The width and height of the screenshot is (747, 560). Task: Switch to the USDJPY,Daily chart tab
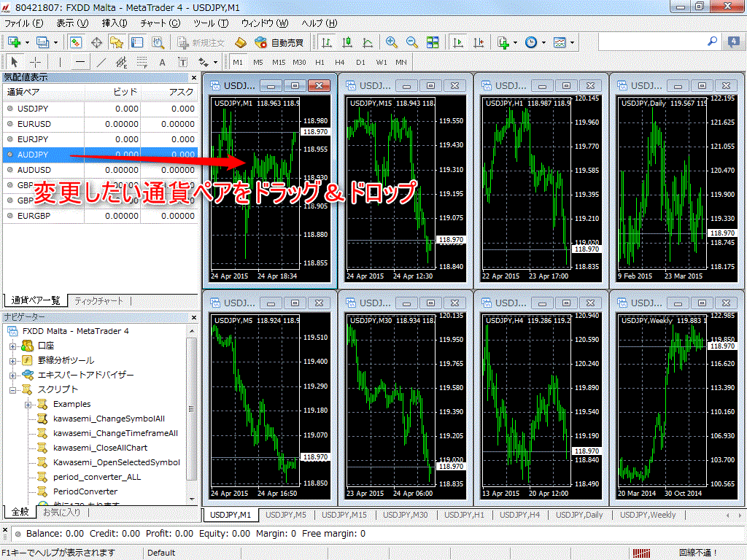pyautogui.click(x=578, y=515)
